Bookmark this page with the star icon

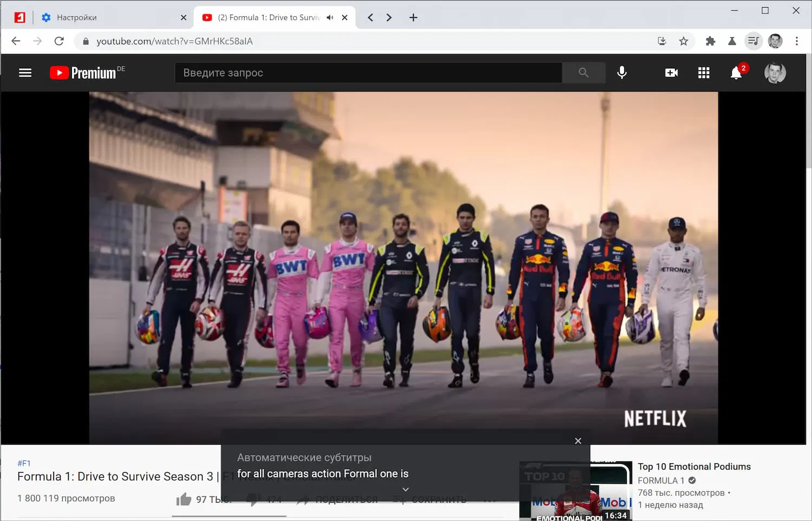pos(684,41)
